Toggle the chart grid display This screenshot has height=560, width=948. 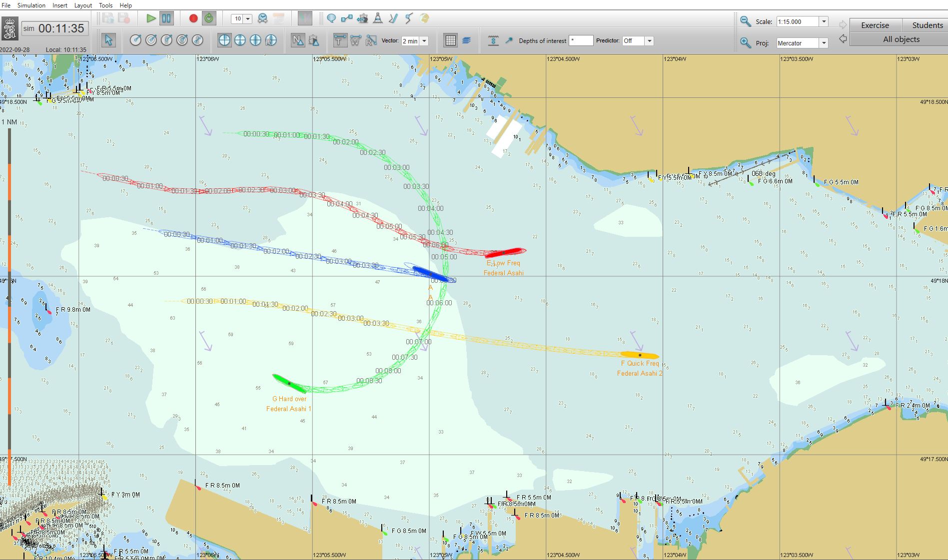(x=450, y=40)
